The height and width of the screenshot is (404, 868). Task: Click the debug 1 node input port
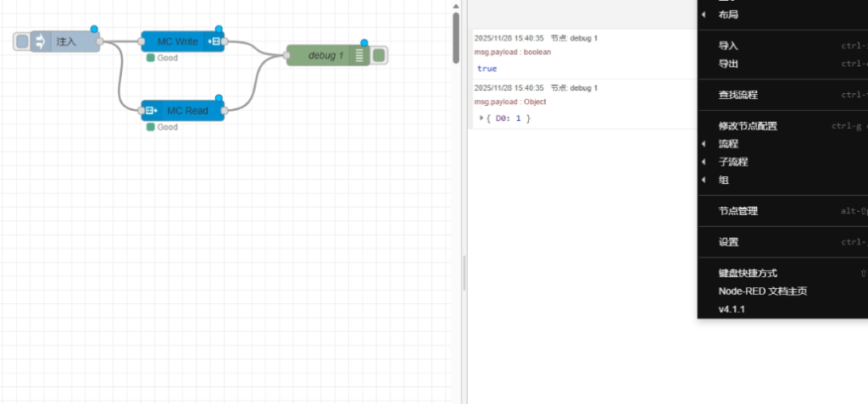pos(287,56)
